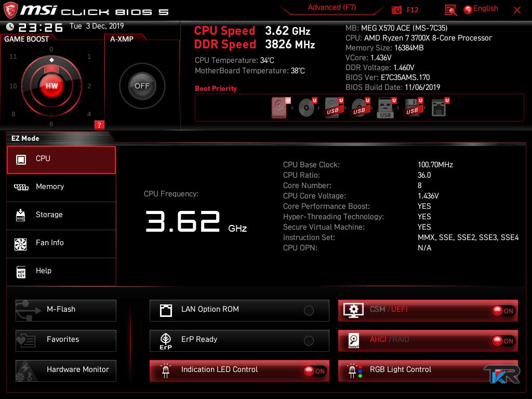Open Game Boost help question mark
532x399 pixels.
click(x=99, y=125)
